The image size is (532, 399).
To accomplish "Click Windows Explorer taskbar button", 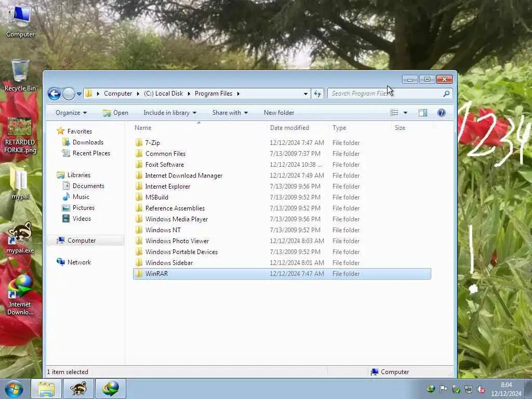I will [x=46, y=389].
